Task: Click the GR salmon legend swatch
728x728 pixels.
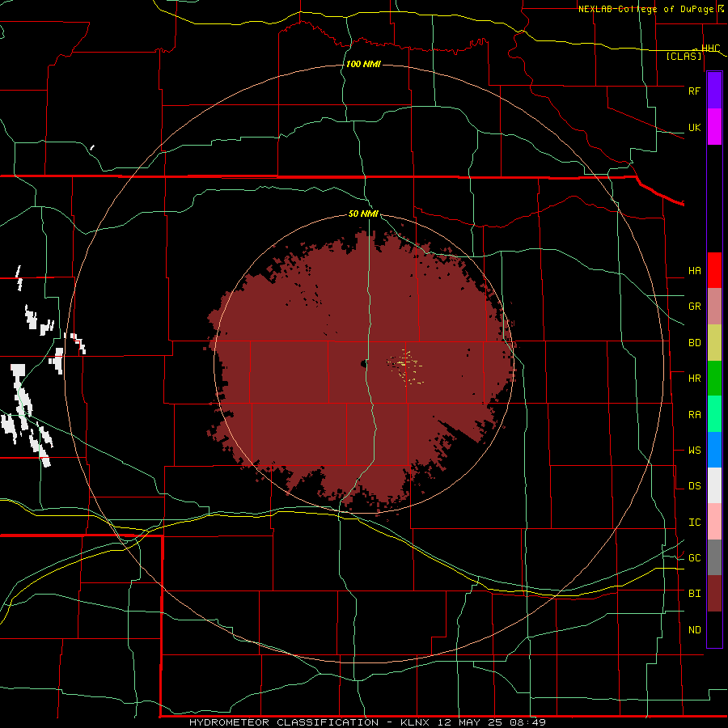Action: (x=714, y=307)
